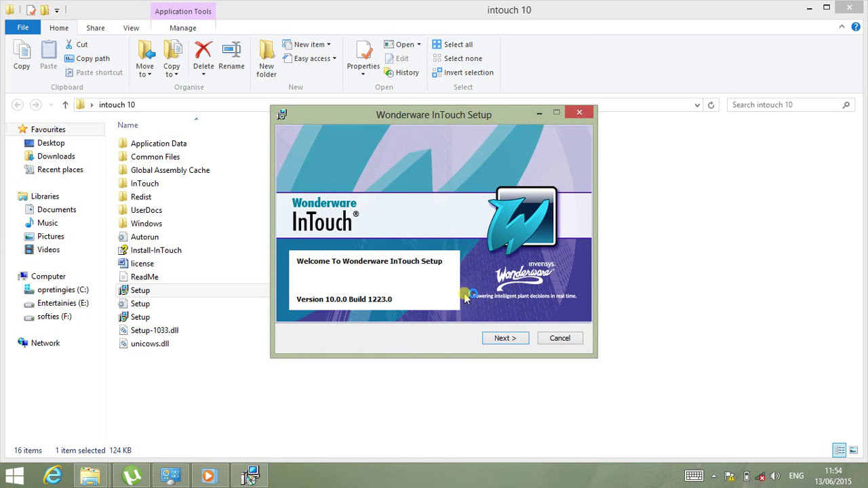Open the address bar history dropdown

pos(697,105)
